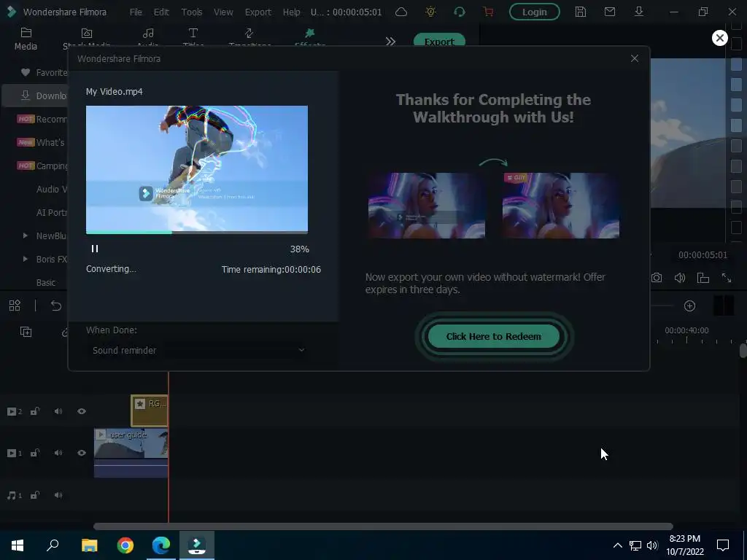This screenshot has width=747, height=560.
Task: Expand more tabs with the double chevron
Action: pyautogui.click(x=391, y=42)
